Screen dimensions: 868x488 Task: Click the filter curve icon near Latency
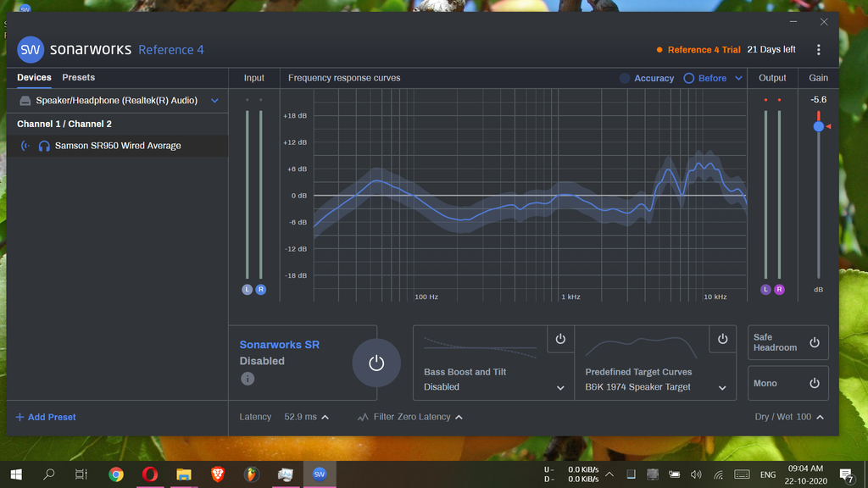coord(363,417)
